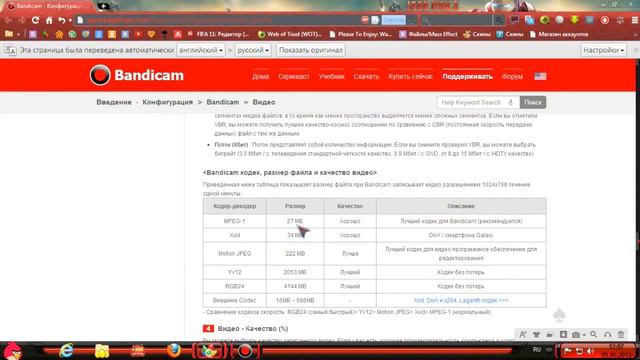This screenshot has height=360, width=640.
Task: Click the red adblock icon in address bar
Action: [x=365, y=20]
